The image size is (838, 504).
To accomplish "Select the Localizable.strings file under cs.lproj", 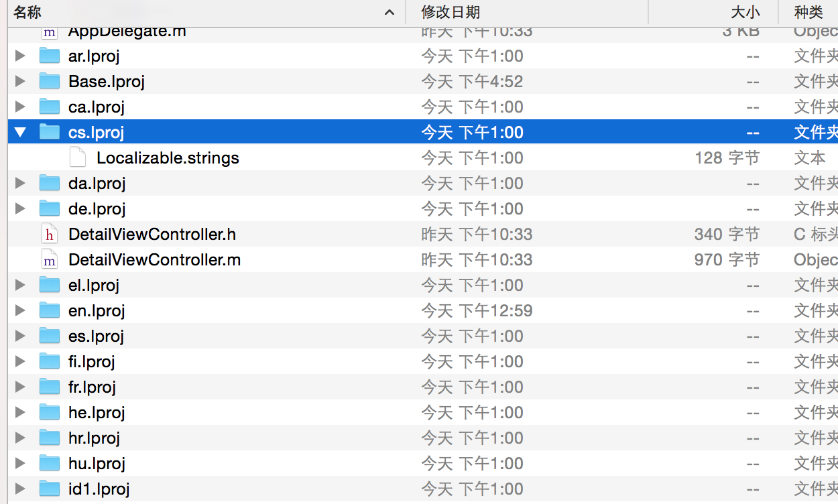I will click(168, 156).
